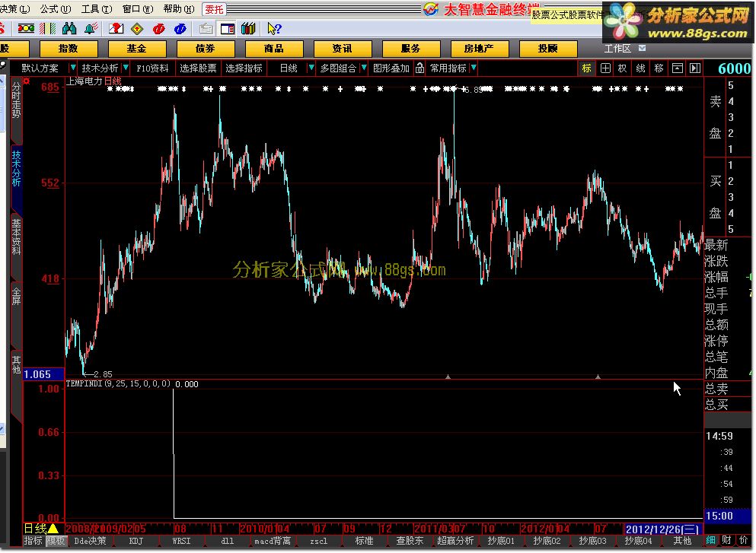Open the 公式(U) menu
Screen dimensions: 756x553
56,8
